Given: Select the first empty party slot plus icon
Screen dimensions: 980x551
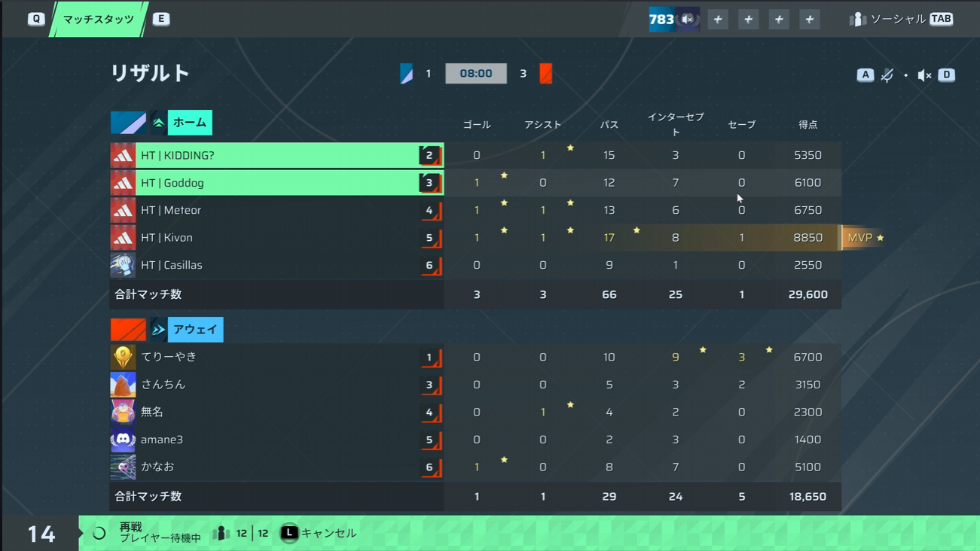Looking at the screenshot, I should pos(718,19).
